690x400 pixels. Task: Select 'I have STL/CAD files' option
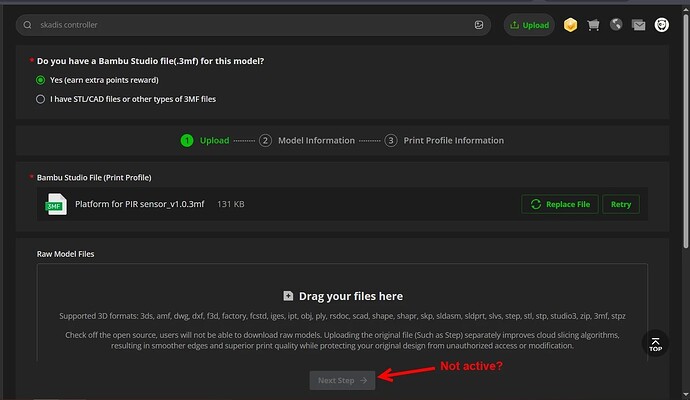coord(126,99)
